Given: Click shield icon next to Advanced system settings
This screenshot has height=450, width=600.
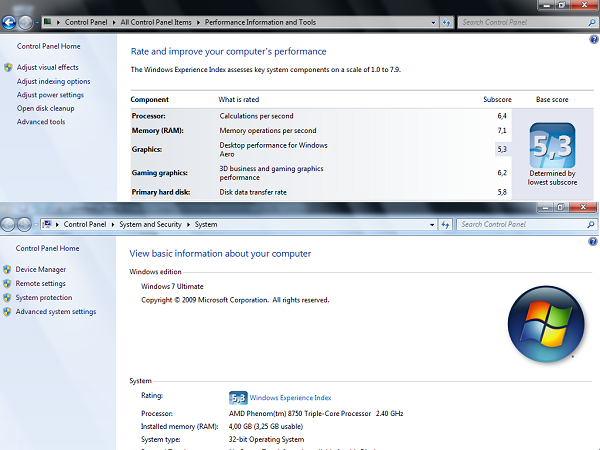Looking at the screenshot, I should pyautogui.click(x=7, y=312).
